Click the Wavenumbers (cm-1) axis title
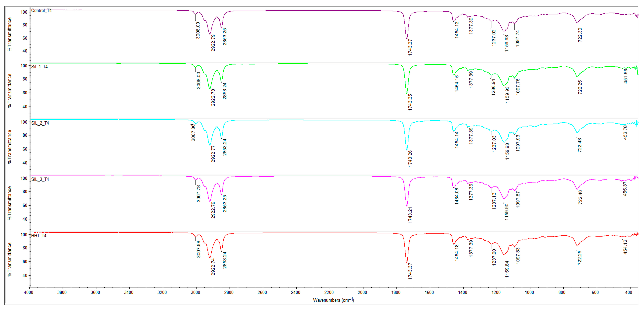This screenshot has width=644, height=310. click(333, 300)
